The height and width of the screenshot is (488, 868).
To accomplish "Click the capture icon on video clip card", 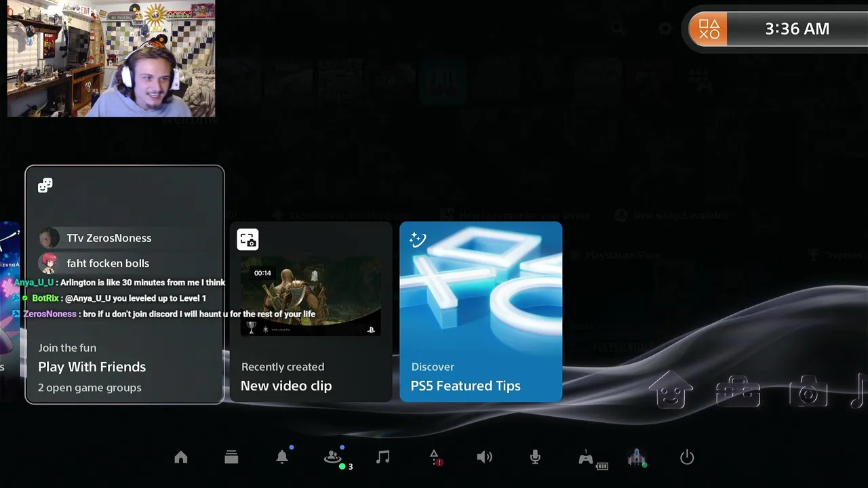I will 248,239.
